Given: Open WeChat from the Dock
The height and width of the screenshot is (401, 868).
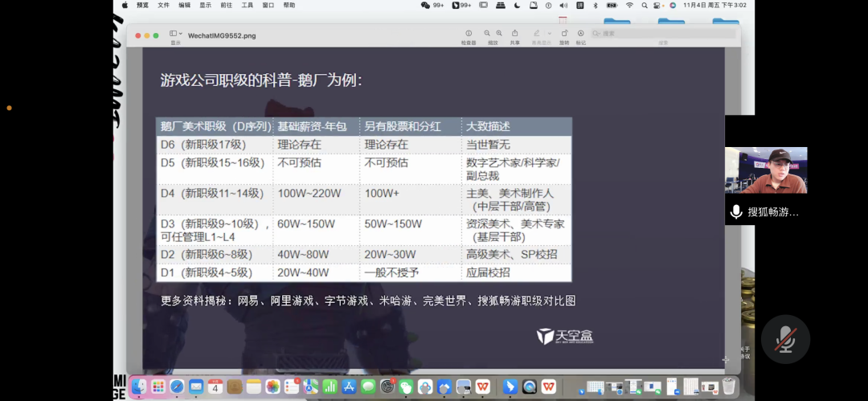Looking at the screenshot, I should [407, 386].
